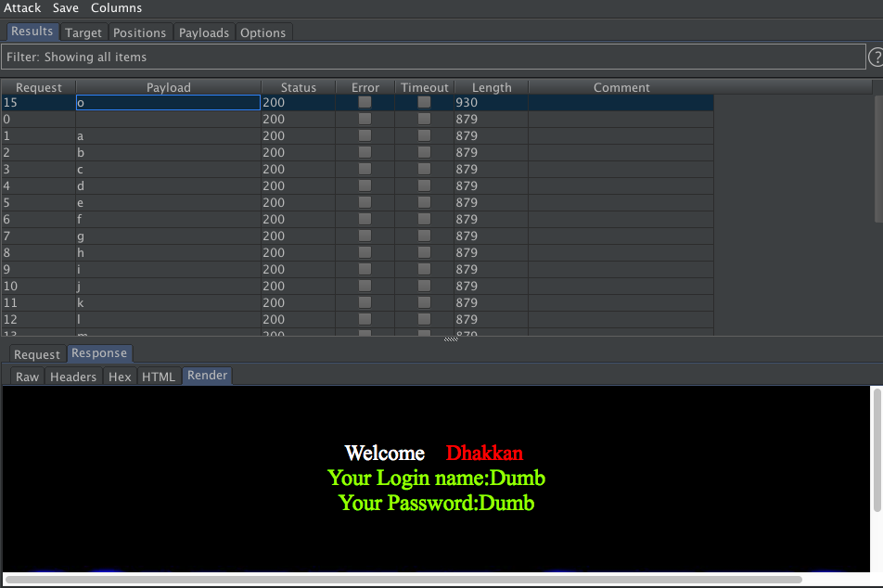Open the Raw response view

pyautogui.click(x=27, y=377)
